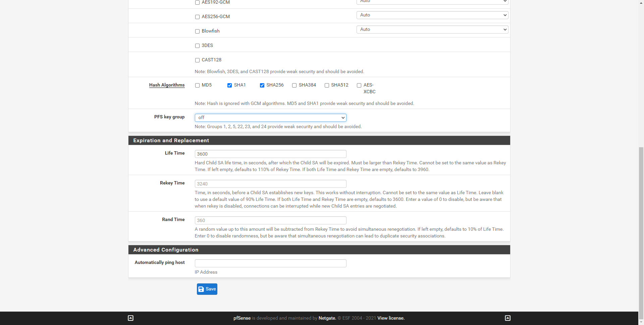The image size is (644, 325).
Task: Tick the SHA512 checkbox
Action: [x=327, y=86]
